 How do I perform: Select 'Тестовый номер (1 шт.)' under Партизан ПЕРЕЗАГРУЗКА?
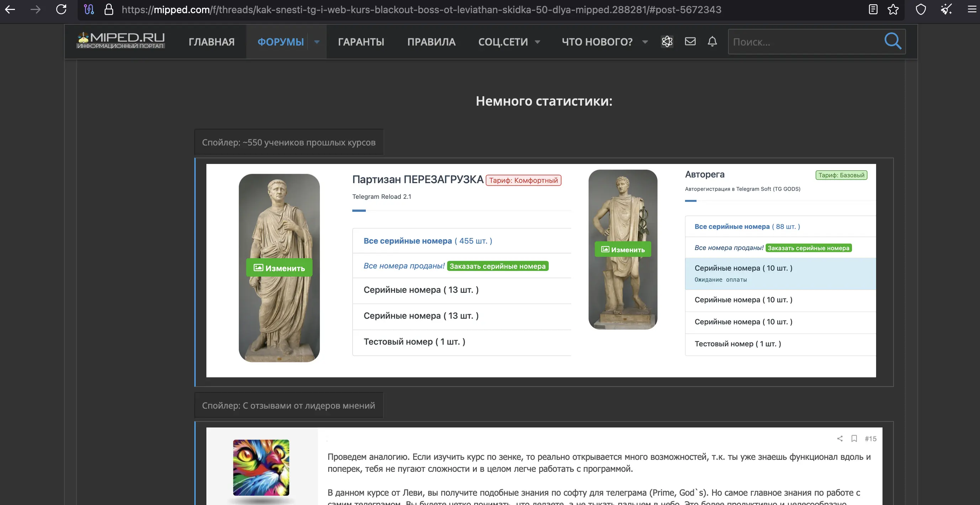(x=462, y=342)
